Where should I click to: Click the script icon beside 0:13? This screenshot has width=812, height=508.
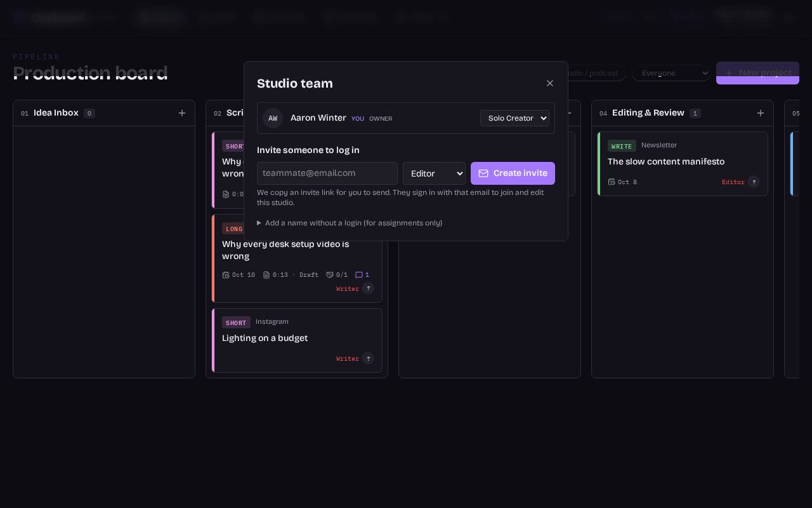point(266,275)
